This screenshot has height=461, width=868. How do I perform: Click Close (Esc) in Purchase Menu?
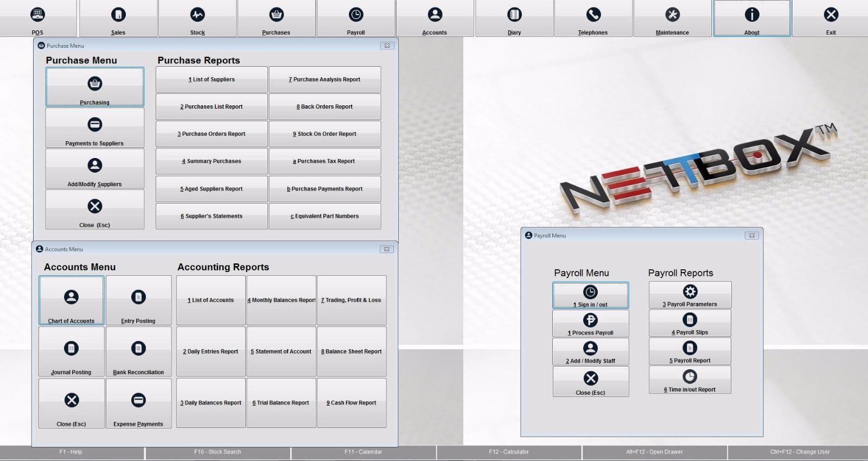click(95, 209)
